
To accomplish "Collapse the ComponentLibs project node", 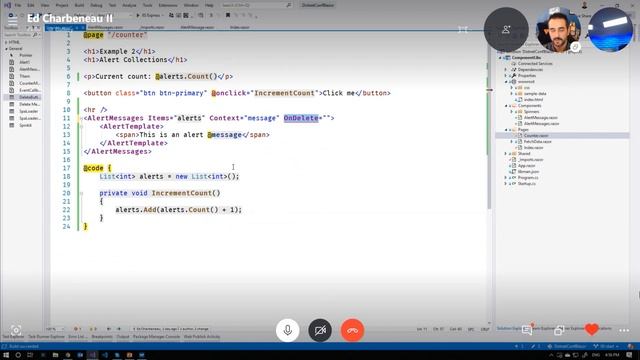I will pos(501,58).
